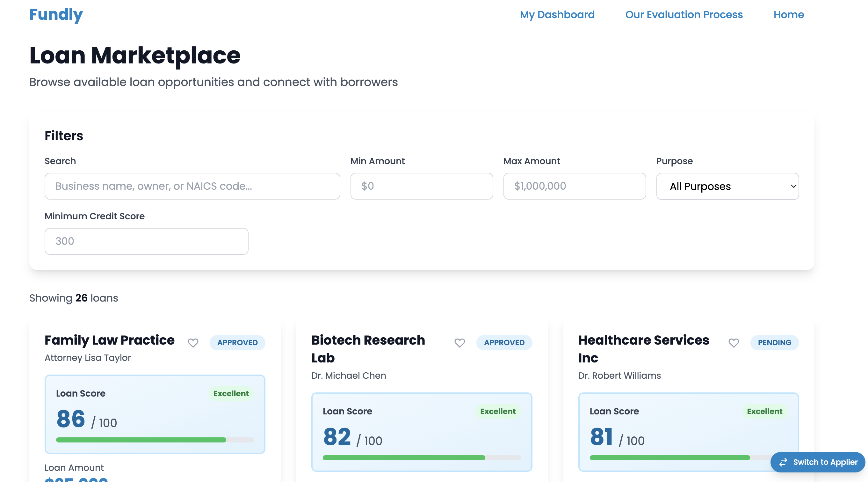The height and width of the screenshot is (482, 868).
Task: Open My Dashboard in navigation
Action: (x=557, y=14)
